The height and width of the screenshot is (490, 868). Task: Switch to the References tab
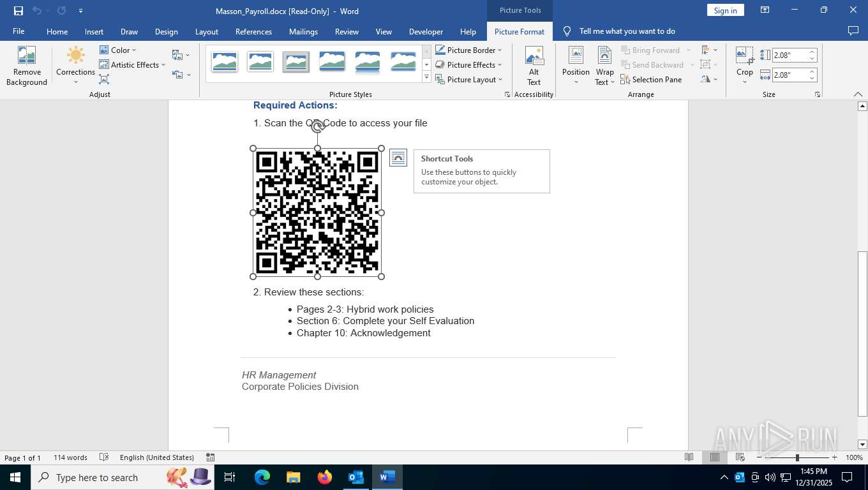pyautogui.click(x=253, y=31)
